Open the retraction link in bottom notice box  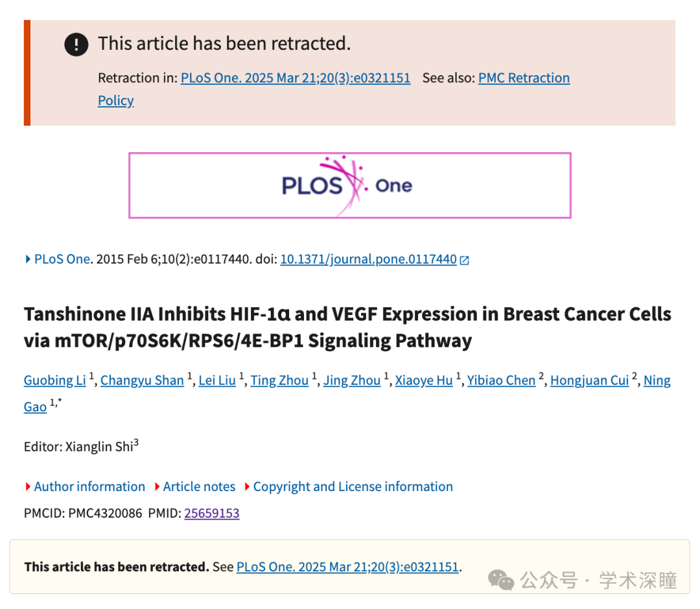pyautogui.click(x=348, y=567)
